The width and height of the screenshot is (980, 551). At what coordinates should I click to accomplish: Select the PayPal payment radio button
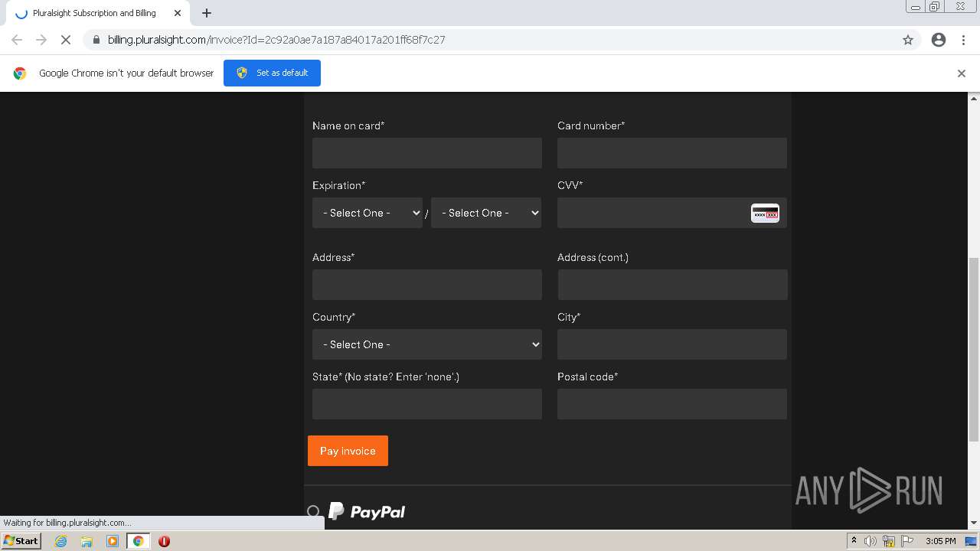pos(313,511)
